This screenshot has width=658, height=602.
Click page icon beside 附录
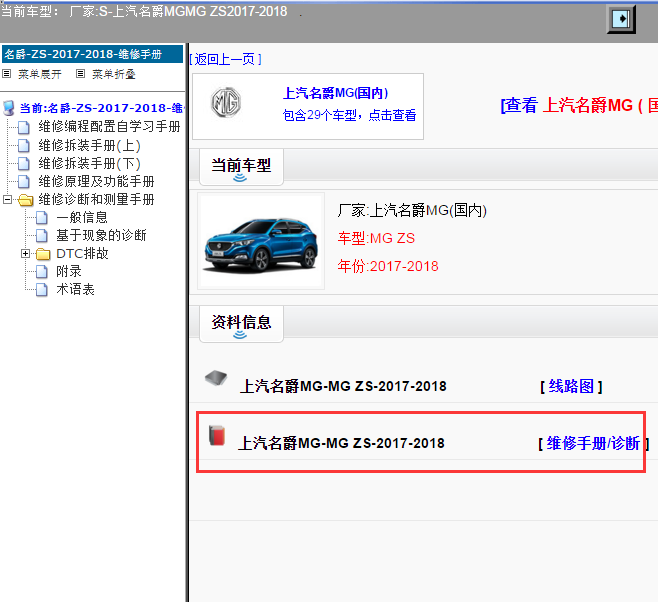pos(42,272)
